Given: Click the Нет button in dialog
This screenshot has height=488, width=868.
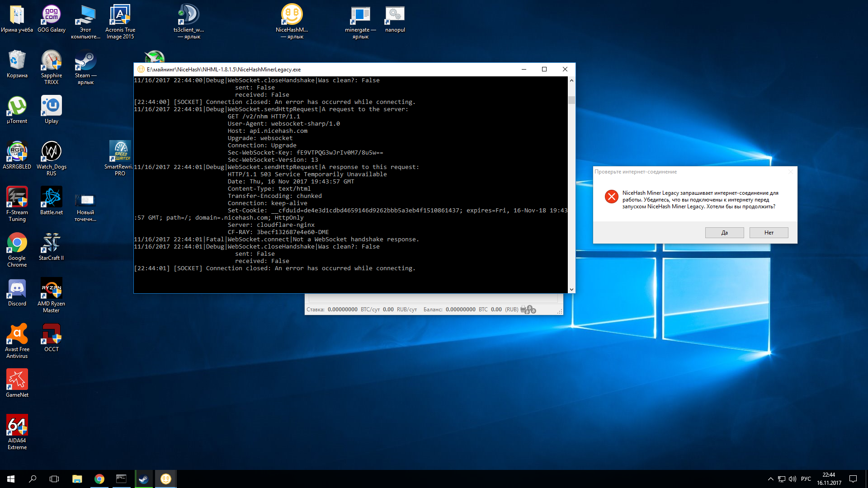Looking at the screenshot, I should (769, 233).
